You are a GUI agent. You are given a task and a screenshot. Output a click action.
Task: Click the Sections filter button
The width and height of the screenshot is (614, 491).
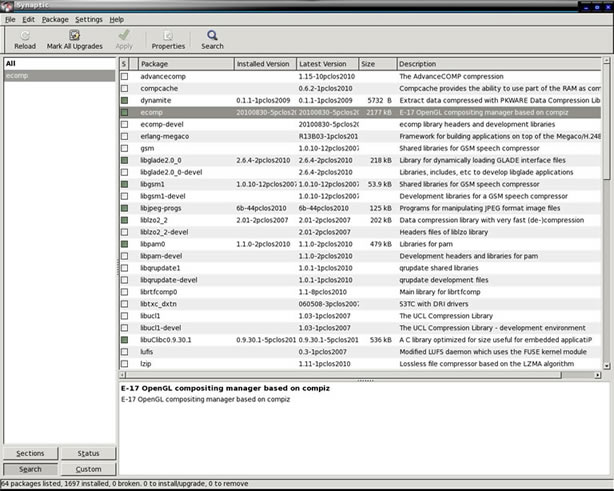pos(30,453)
